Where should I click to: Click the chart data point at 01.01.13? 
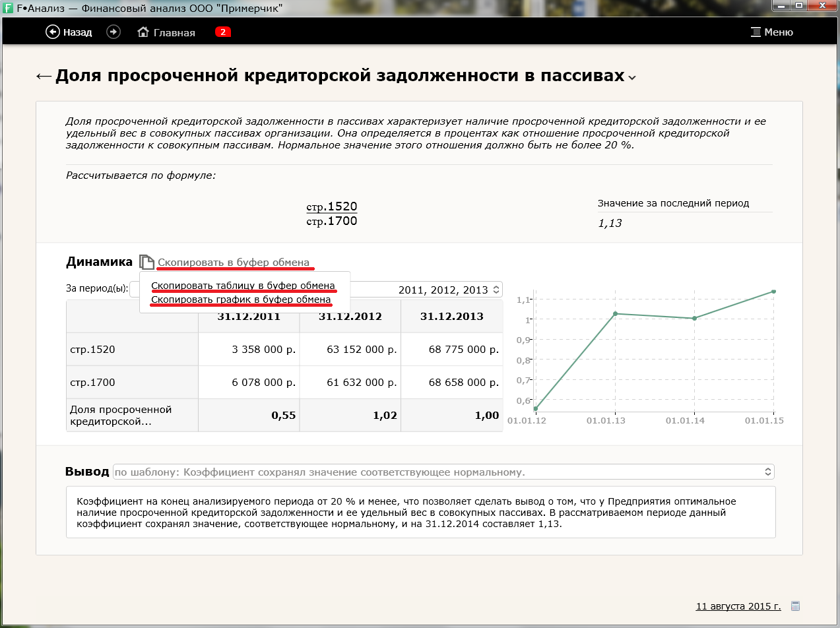click(615, 313)
